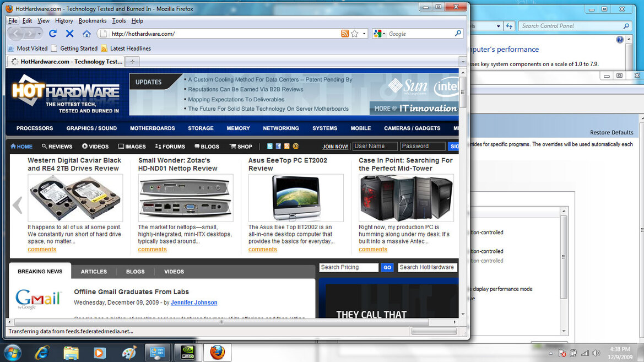Expand the back/forward history dropdown
This screenshot has height=362, width=644.
[39, 34]
